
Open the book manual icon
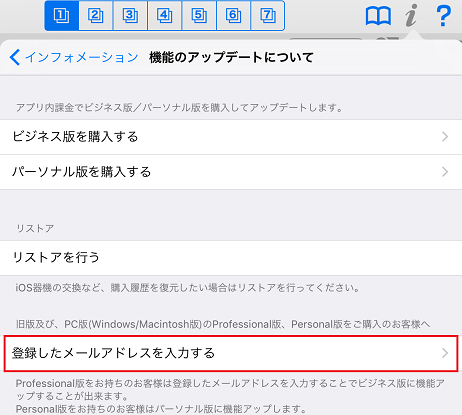point(378,16)
